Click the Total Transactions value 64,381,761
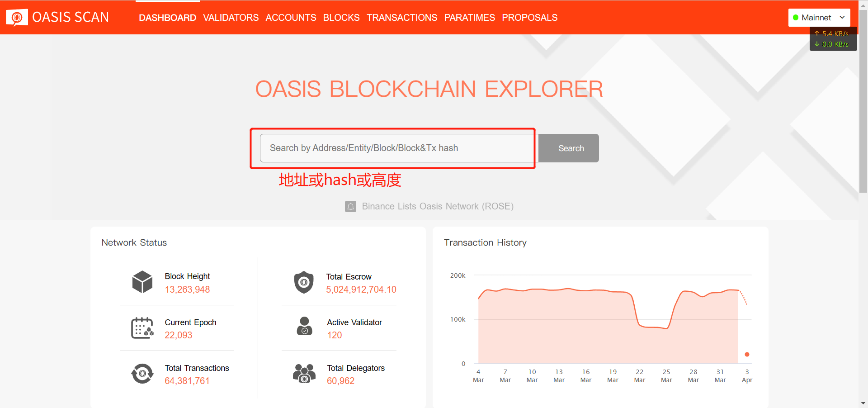 pos(187,381)
